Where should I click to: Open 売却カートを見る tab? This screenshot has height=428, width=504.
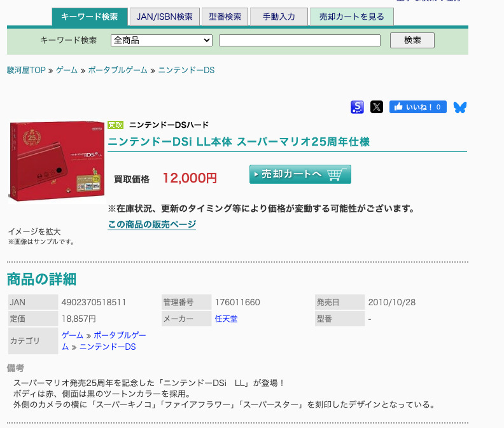click(352, 17)
